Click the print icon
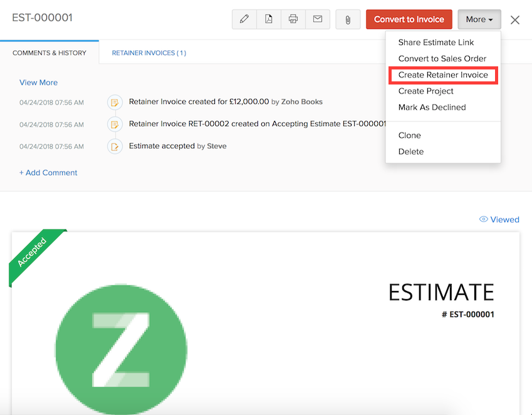Viewport: 532px width, 415px height. (x=293, y=19)
